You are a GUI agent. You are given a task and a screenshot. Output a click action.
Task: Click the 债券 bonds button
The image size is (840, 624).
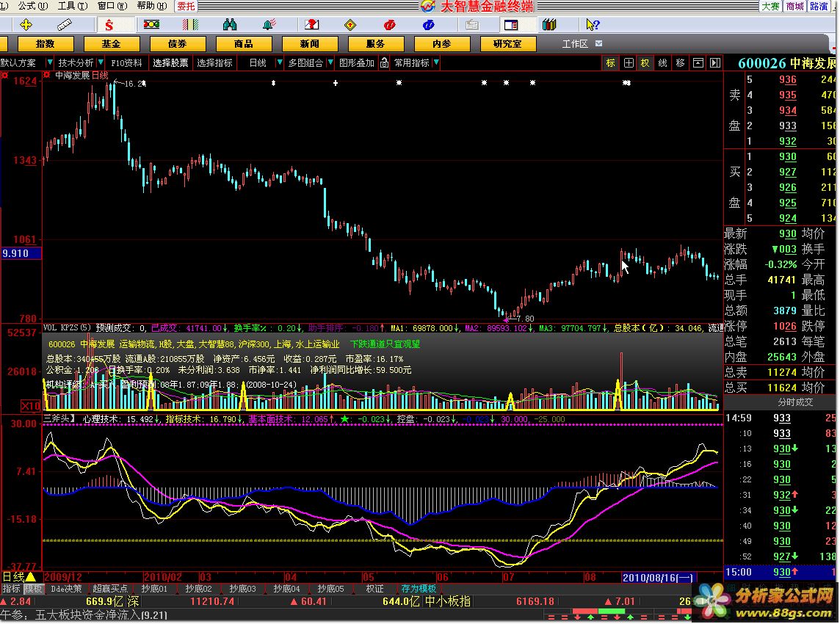point(178,44)
